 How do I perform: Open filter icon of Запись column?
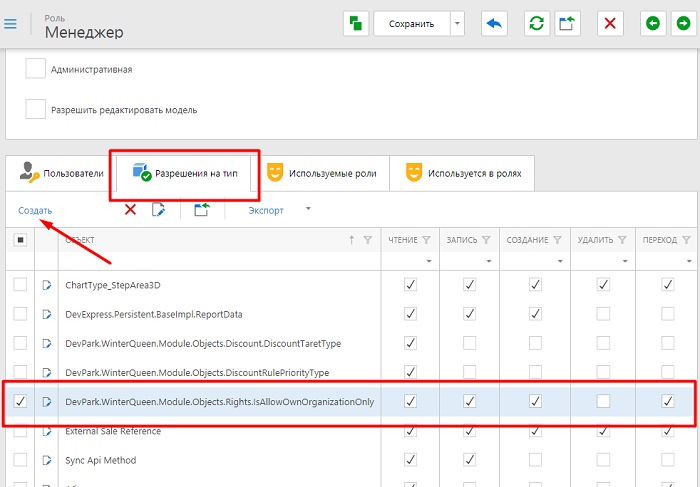coord(486,240)
